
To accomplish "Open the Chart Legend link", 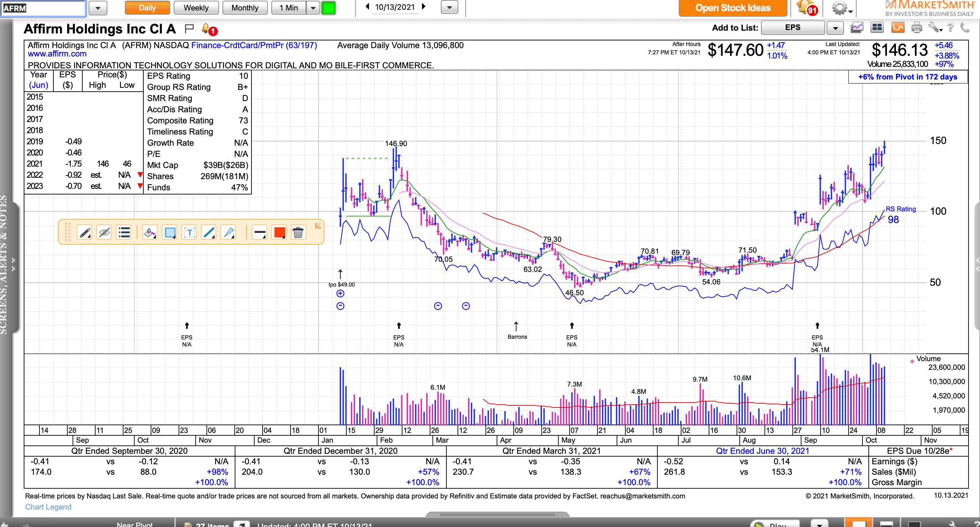I will pyautogui.click(x=48, y=507).
